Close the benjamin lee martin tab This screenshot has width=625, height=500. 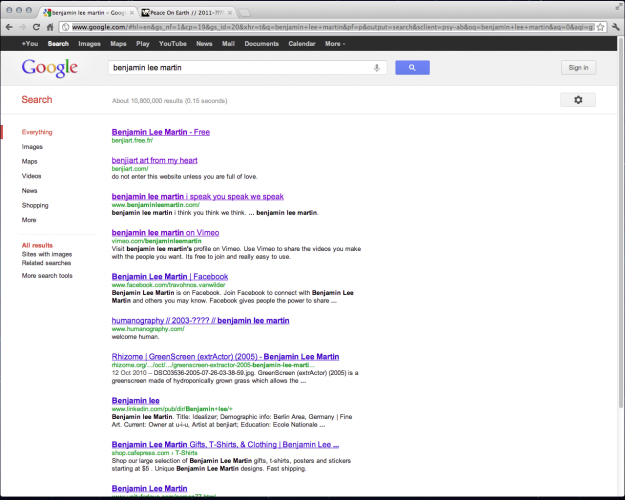132,13
